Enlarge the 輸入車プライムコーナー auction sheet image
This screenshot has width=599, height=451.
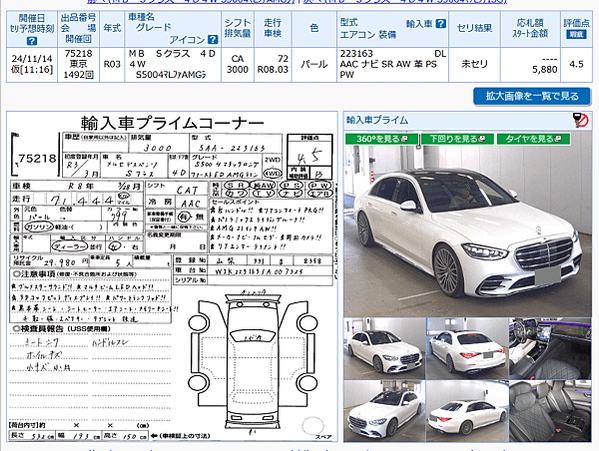(172, 276)
